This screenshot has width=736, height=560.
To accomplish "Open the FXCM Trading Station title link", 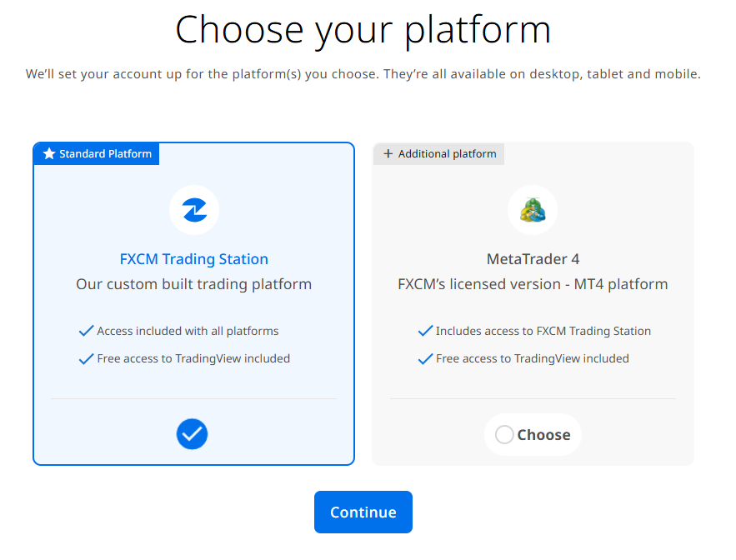I will pos(193,259).
